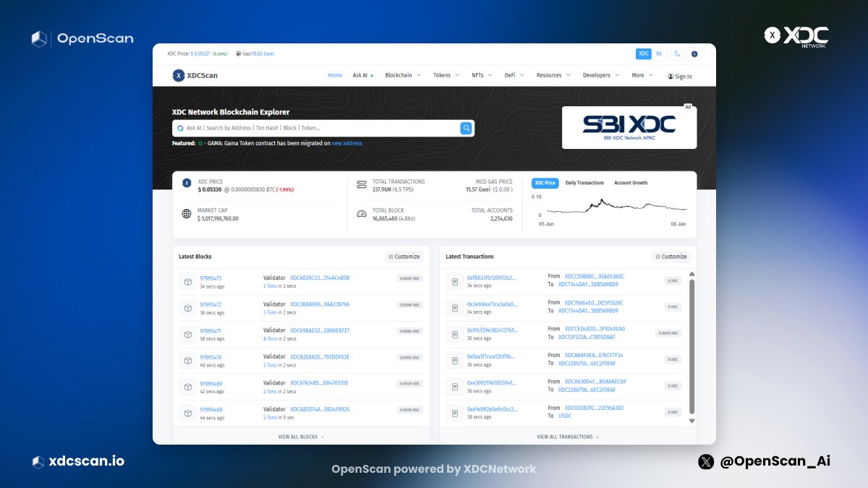This screenshot has width=868, height=488.
Task: Open block 97995473 link
Action: pos(211,278)
